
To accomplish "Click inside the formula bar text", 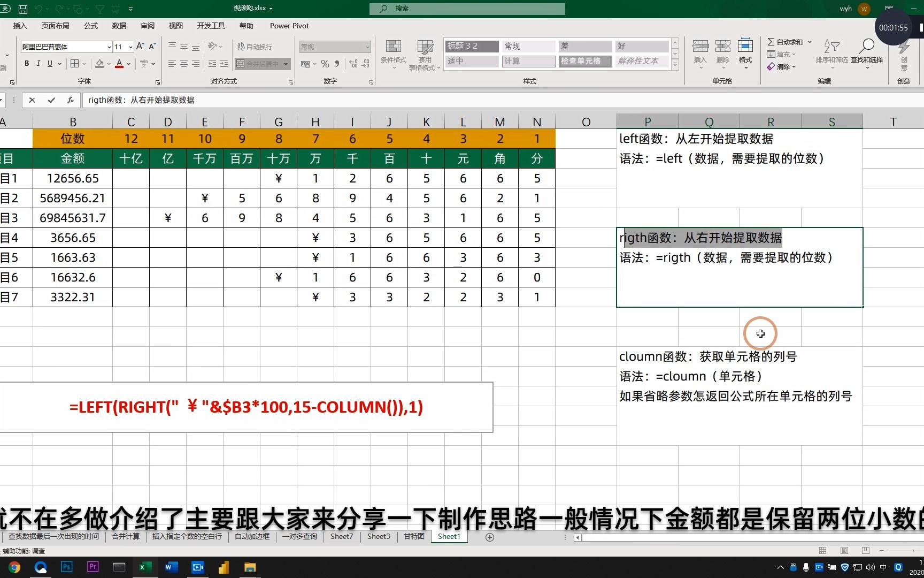I will click(141, 100).
